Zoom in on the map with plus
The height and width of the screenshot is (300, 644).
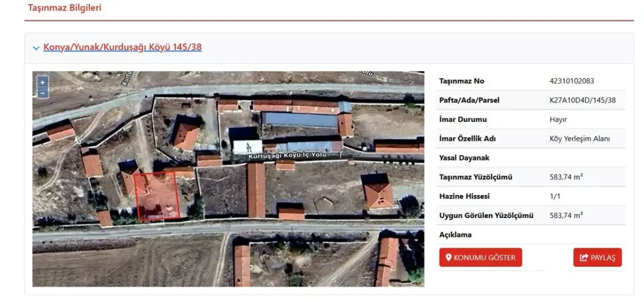(43, 82)
